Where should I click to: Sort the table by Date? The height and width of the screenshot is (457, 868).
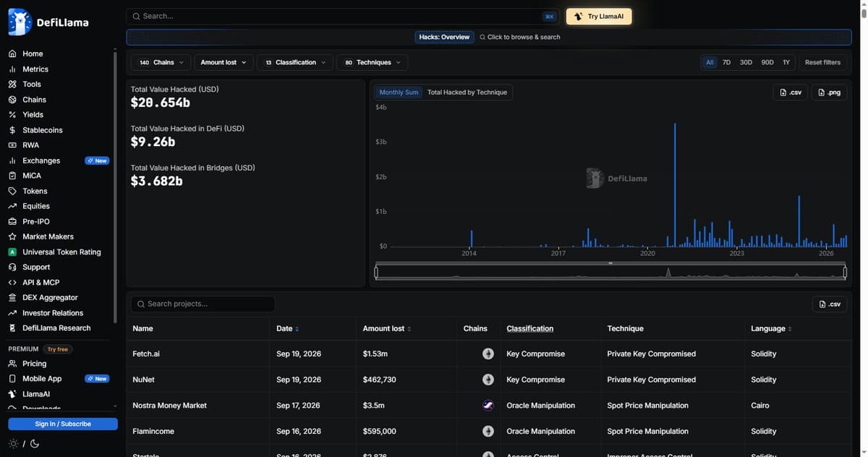coord(287,328)
